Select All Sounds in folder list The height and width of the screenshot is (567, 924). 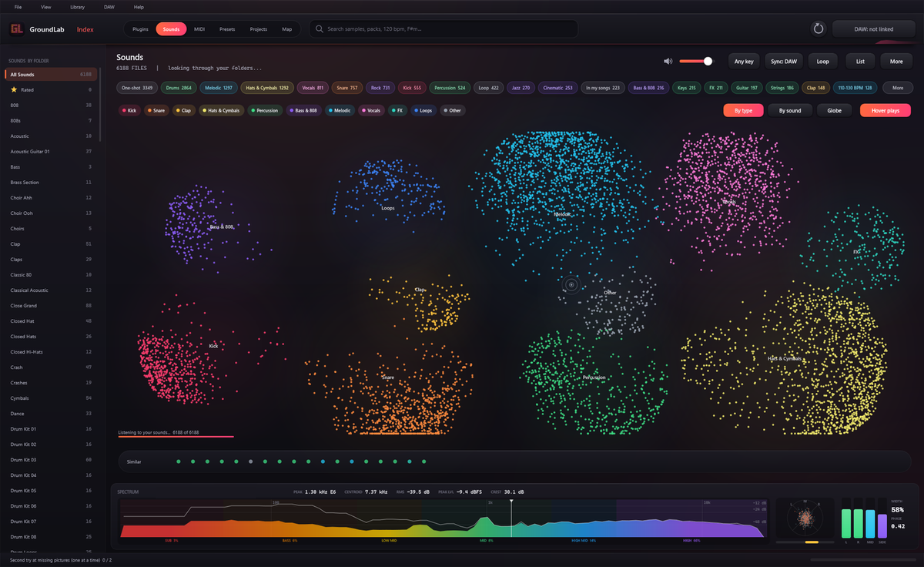[x=50, y=75]
